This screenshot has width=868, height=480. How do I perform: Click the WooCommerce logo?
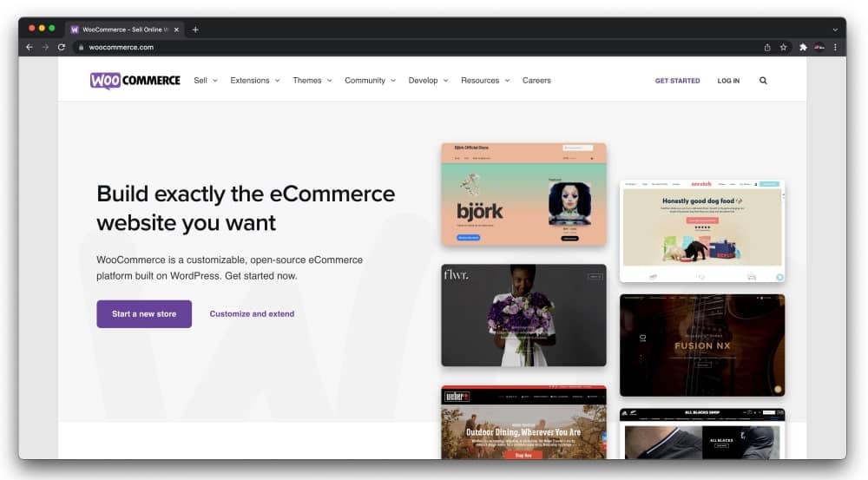tap(135, 81)
